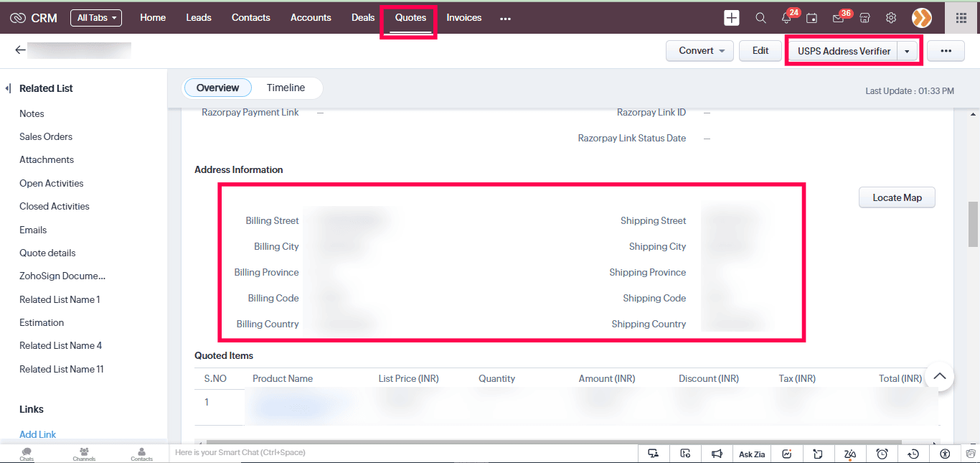
Task: Click the Zoho CRM logo
Action: tap(34, 18)
